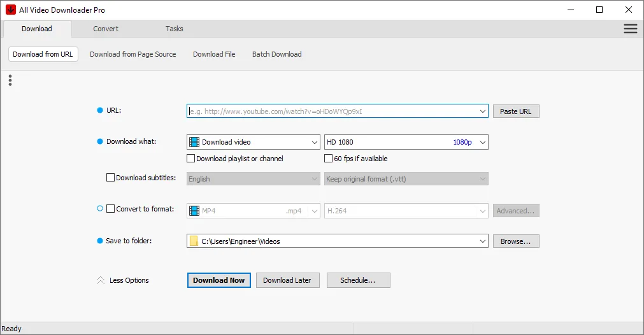Click inside the URL input field
The height and width of the screenshot is (335, 644).
point(331,111)
